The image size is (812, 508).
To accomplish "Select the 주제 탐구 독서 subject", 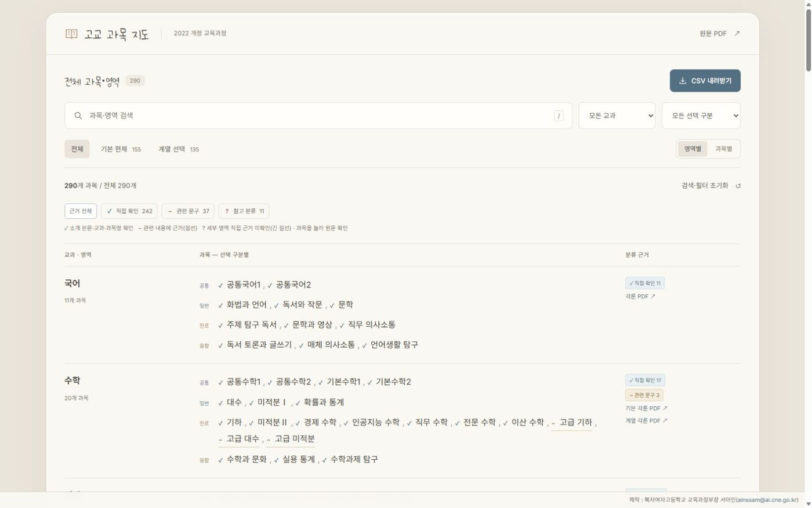I will click(252, 325).
